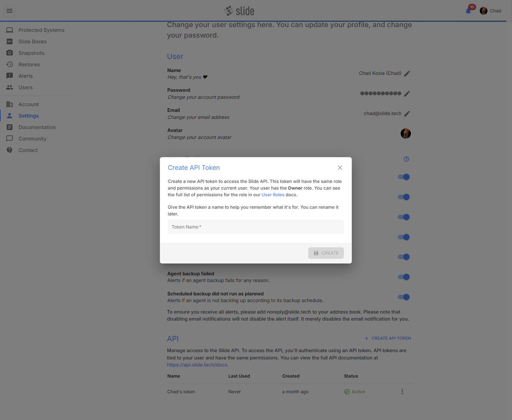Image resolution: width=512 pixels, height=420 pixels.
Task: Change the account avatar picture
Action: click(x=406, y=134)
